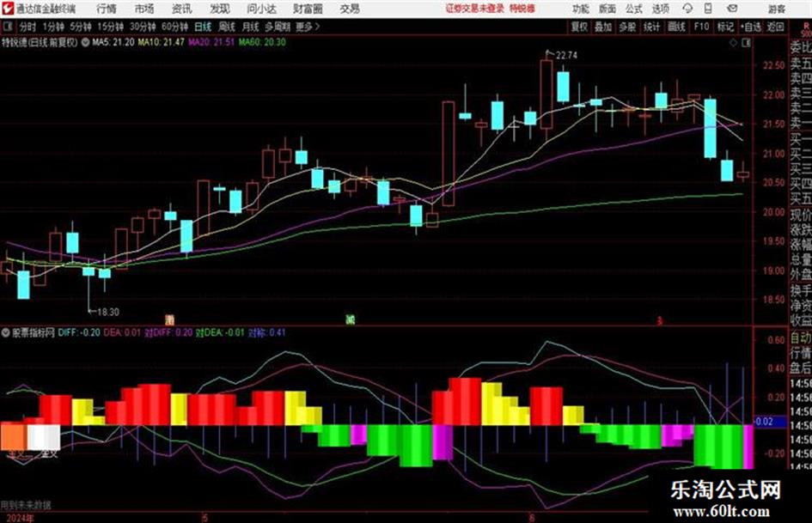The image size is (812, 523).
Task: Switch to the 15分钟 period tab
Action: click(110, 27)
